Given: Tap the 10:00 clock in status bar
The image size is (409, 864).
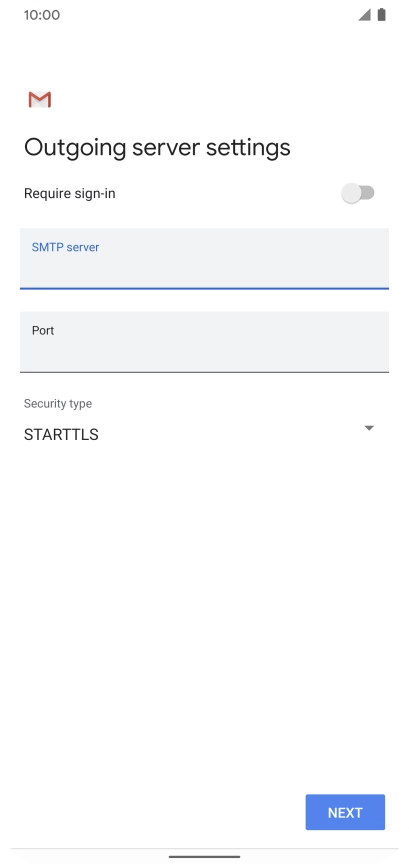Looking at the screenshot, I should coord(42,15).
